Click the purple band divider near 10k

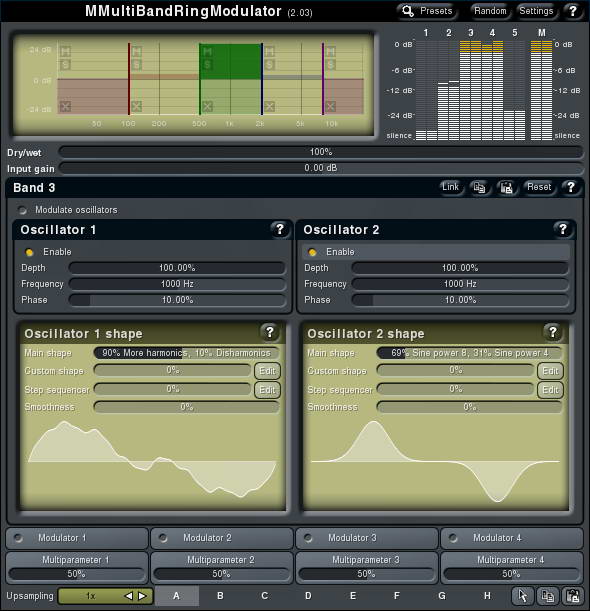(323, 79)
